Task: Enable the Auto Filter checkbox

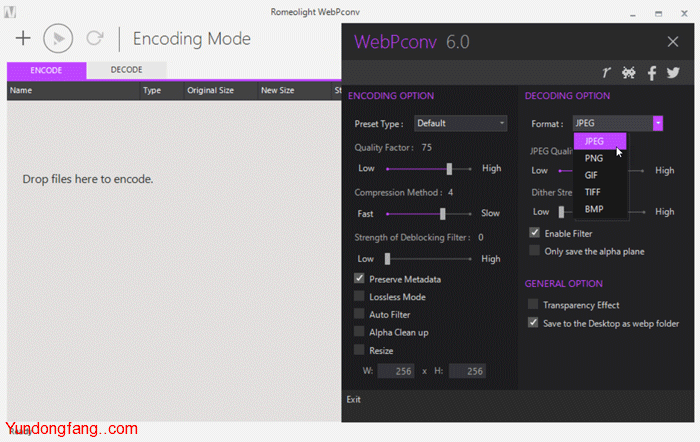Action: point(359,314)
